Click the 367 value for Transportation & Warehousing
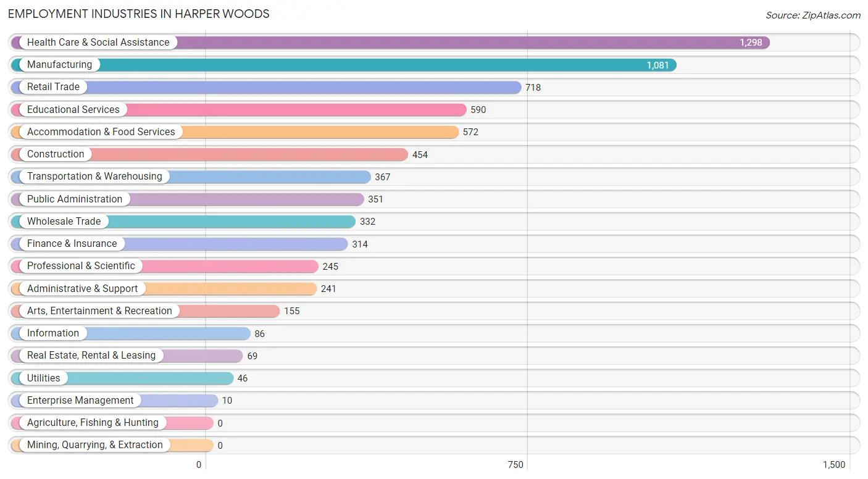Image resolution: width=868 pixels, height=479 pixels. 383,177
